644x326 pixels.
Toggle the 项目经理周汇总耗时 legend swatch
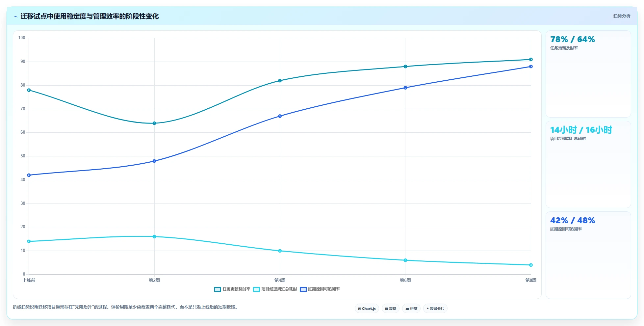(x=256, y=289)
